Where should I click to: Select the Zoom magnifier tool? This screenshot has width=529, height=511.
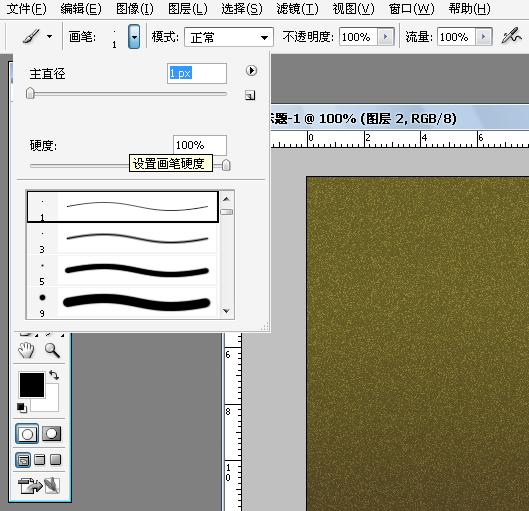[x=52, y=350]
